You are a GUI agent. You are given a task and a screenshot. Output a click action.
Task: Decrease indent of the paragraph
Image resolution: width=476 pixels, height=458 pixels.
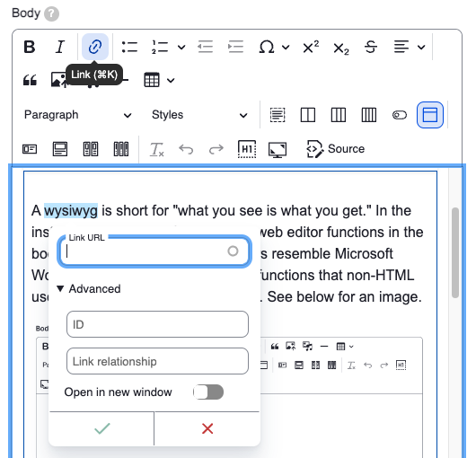click(205, 47)
